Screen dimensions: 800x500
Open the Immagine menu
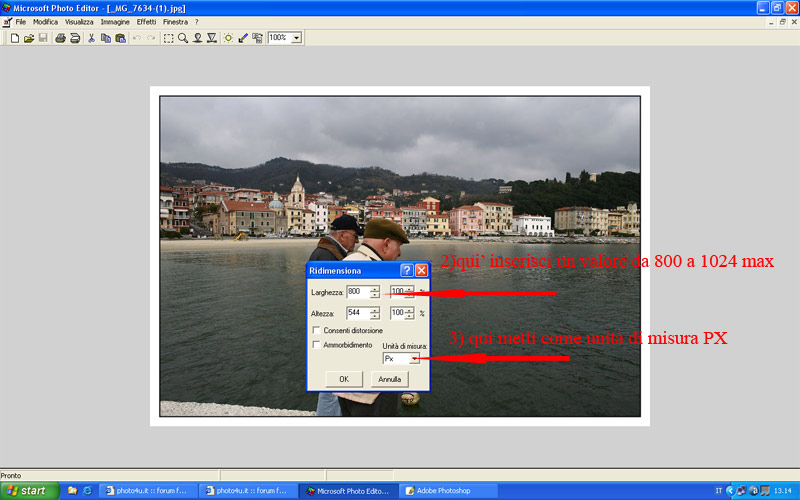(114, 21)
